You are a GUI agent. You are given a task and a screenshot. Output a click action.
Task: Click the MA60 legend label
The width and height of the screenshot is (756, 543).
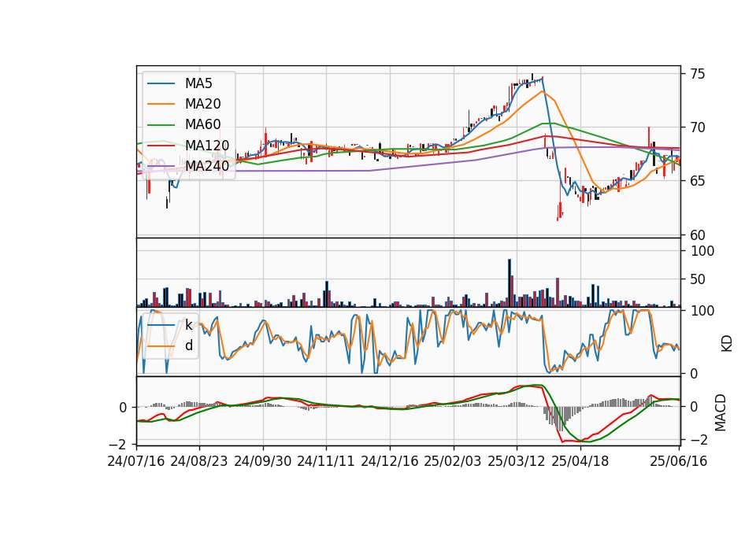point(202,125)
